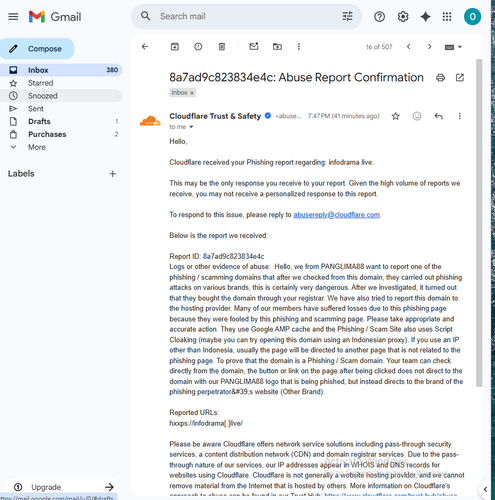Expand recipient details next to 'to me'
This screenshot has width=495, height=500.
tap(191, 127)
